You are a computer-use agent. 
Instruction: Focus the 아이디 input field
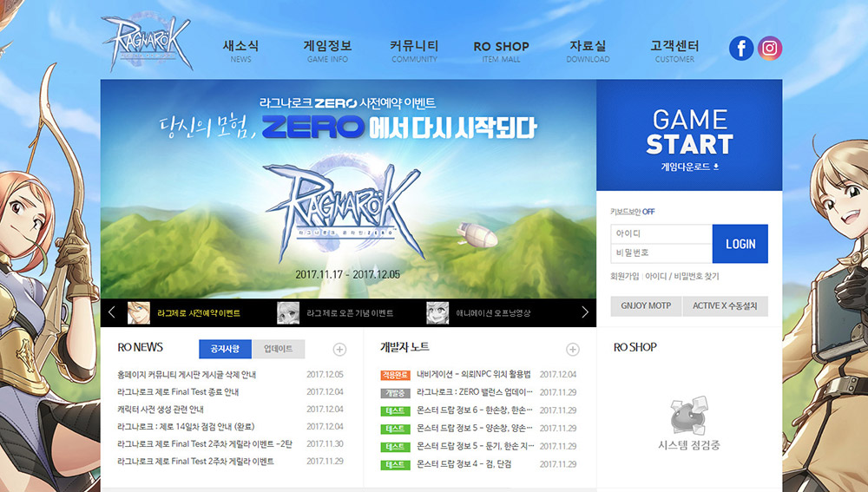click(x=661, y=233)
